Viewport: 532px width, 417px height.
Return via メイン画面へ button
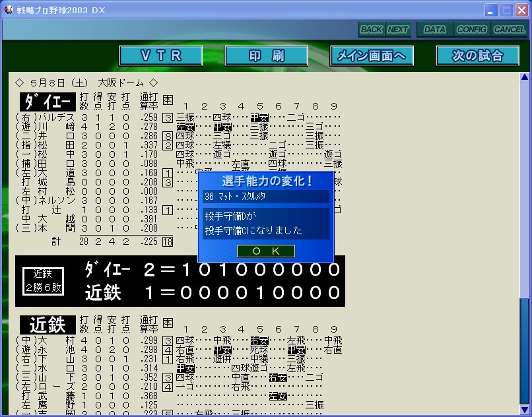[372, 56]
